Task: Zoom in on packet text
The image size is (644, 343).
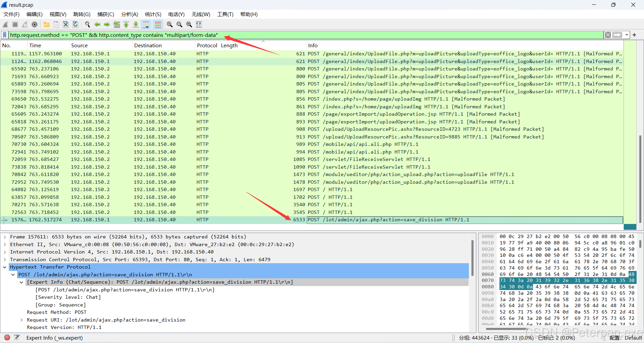Action: (x=170, y=24)
